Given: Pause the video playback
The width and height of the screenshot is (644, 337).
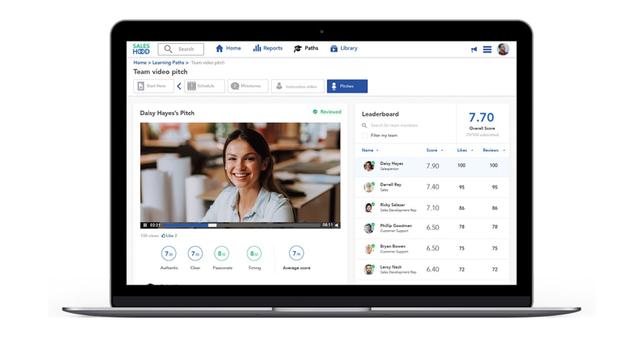Looking at the screenshot, I should 145,225.
